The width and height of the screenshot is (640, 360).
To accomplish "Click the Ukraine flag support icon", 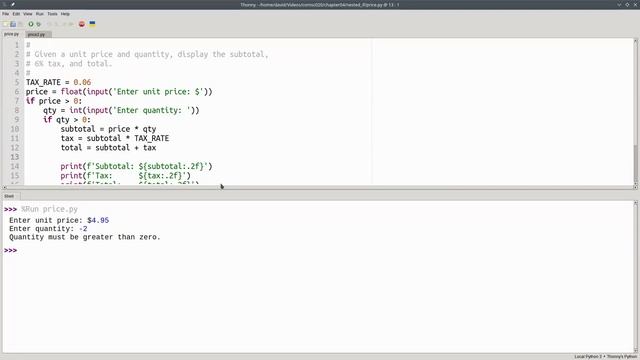I will click(92, 24).
